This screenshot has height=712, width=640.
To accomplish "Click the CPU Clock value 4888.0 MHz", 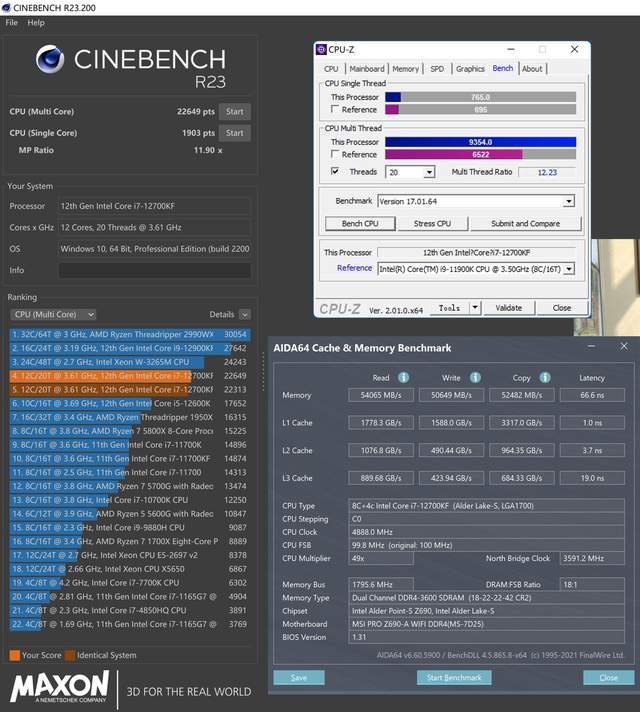I will tap(486, 532).
